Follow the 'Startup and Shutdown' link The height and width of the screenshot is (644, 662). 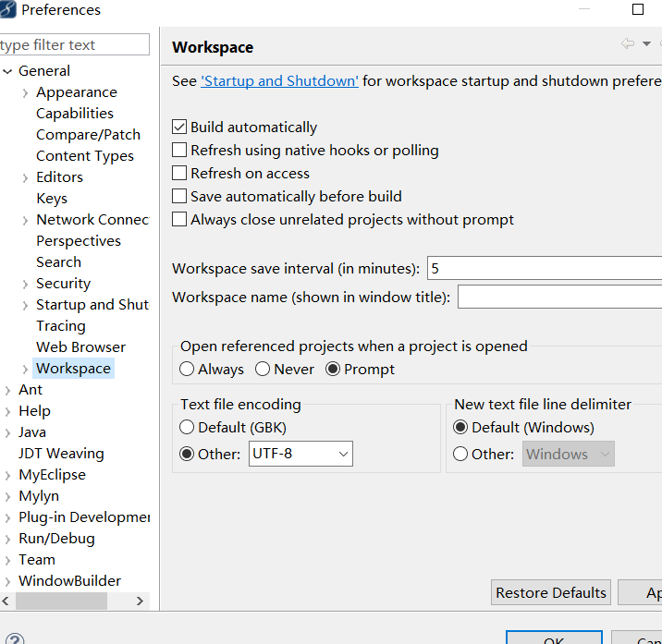[x=279, y=80]
